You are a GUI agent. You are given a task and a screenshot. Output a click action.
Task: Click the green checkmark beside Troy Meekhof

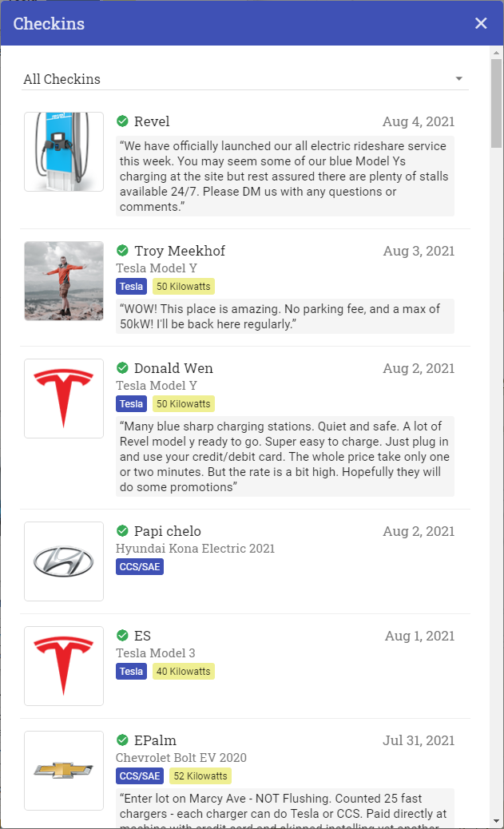(x=122, y=250)
